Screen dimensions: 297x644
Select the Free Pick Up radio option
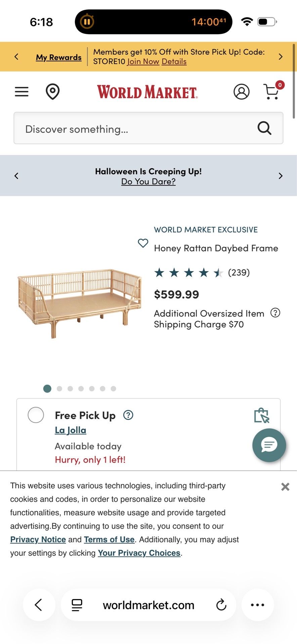tap(36, 415)
